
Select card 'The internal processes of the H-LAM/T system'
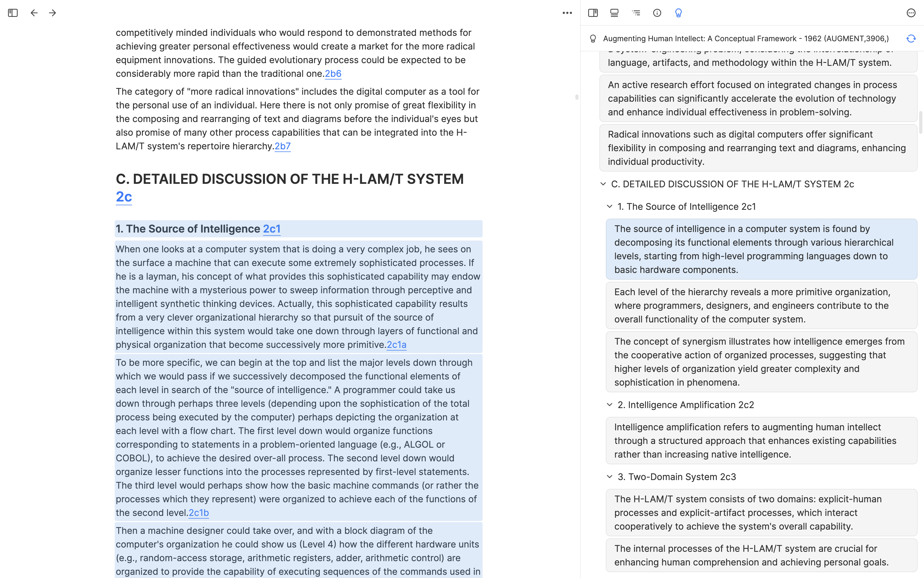pyautogui.click(x=761, y=555)
